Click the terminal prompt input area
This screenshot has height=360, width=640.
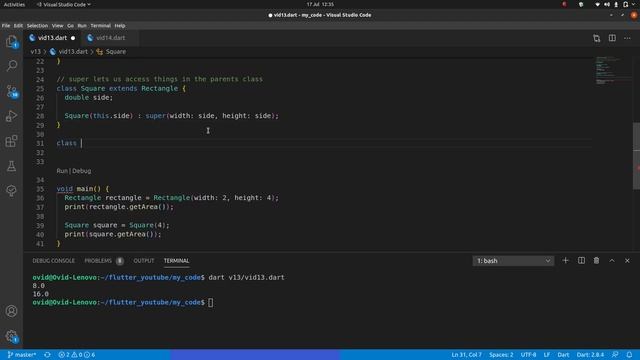click(211, 302)
